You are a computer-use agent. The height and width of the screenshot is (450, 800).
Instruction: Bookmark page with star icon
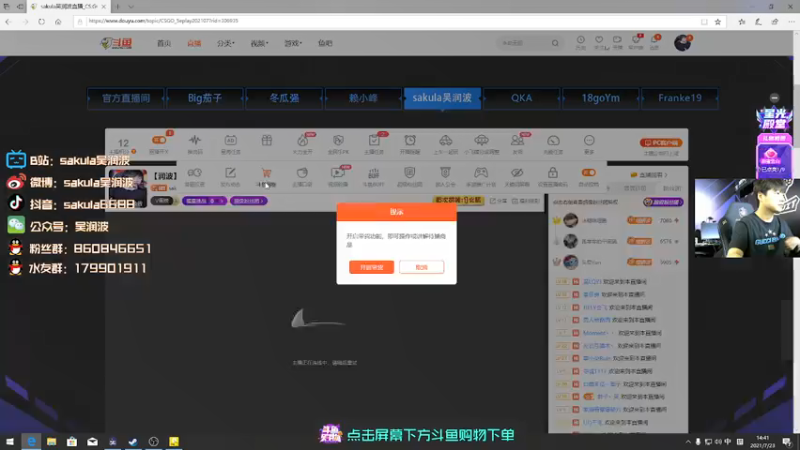[718, 21]
